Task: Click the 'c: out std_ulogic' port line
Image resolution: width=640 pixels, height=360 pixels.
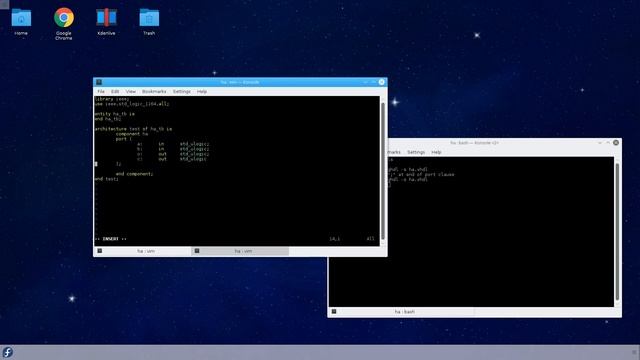Action: pos(172,159)
